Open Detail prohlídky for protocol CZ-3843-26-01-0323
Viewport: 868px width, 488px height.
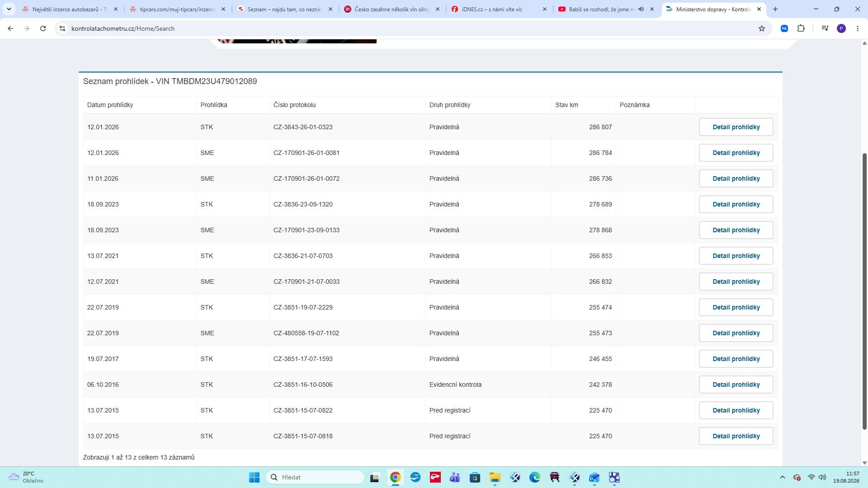(x=736, y=127)
